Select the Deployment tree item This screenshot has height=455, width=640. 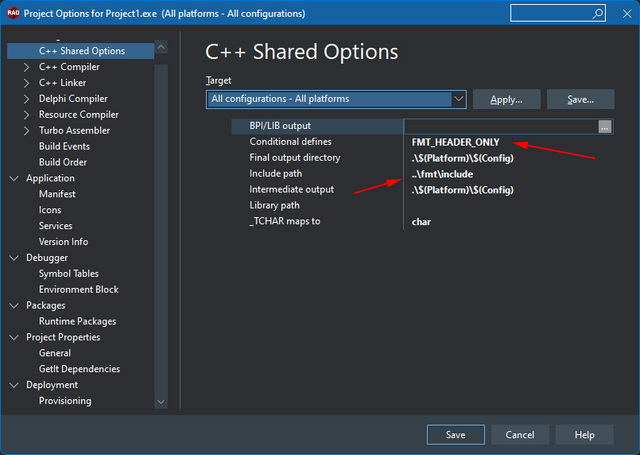pos(52,385)
